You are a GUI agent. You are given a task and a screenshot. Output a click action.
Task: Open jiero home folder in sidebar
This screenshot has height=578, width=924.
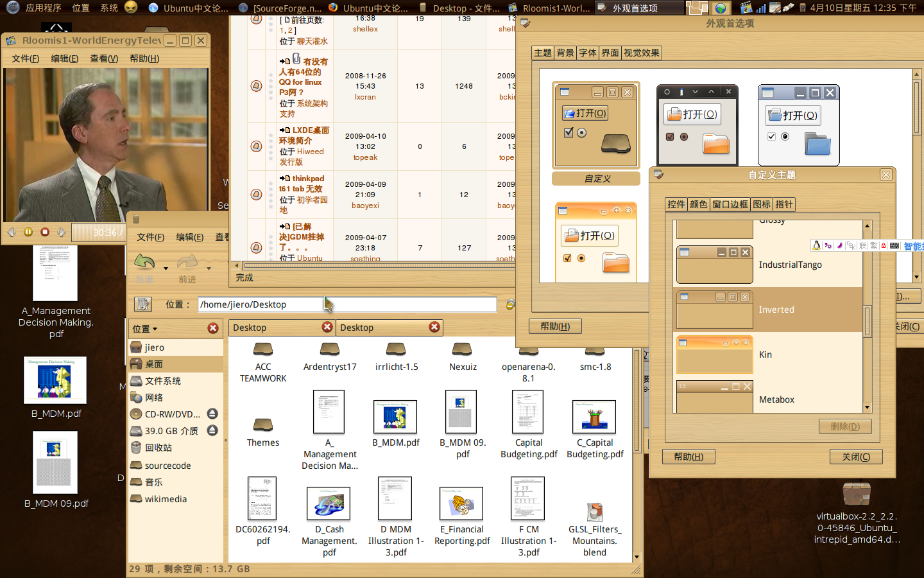tap(176, 347)
